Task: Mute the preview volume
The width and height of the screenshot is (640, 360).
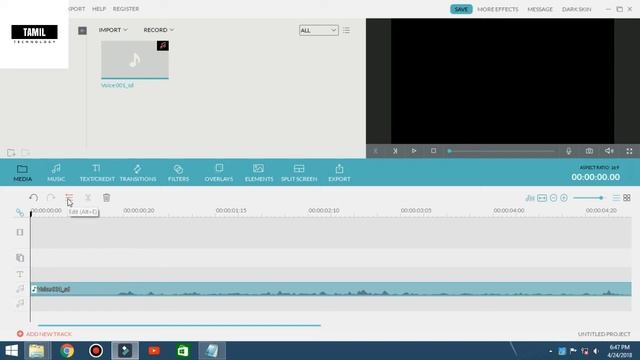Action: 609,151
